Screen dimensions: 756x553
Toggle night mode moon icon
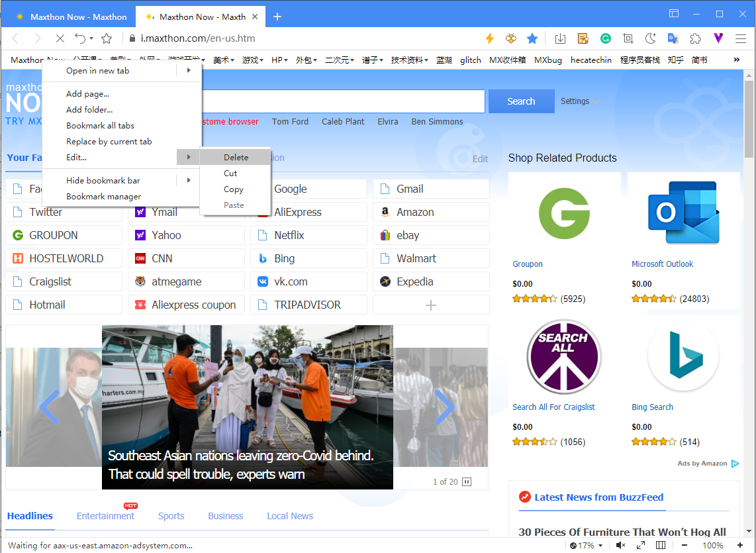click(x=650, y=38)
